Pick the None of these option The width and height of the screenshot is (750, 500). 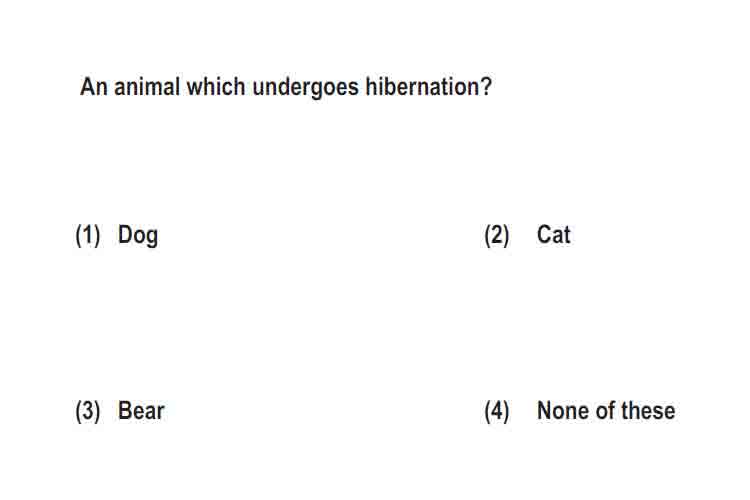pyautogui.click(x=606, y=411)
